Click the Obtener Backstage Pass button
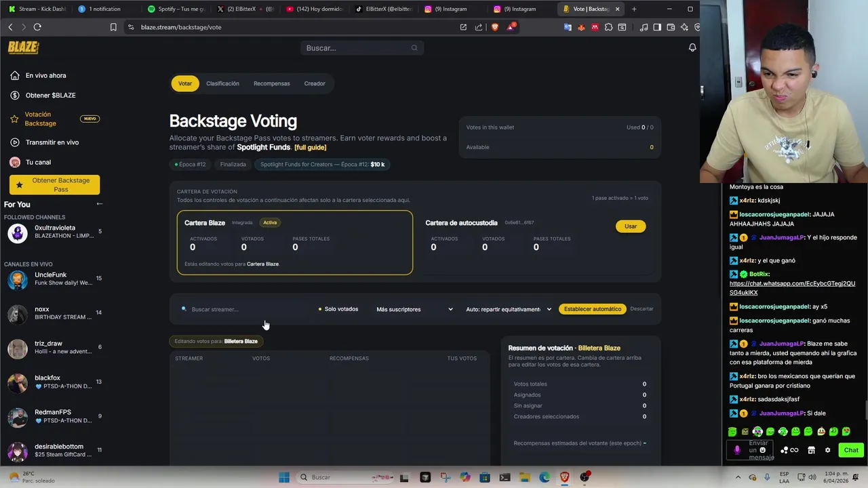The height and width of the screenshot is (488, 868). [x=54, y=184]
